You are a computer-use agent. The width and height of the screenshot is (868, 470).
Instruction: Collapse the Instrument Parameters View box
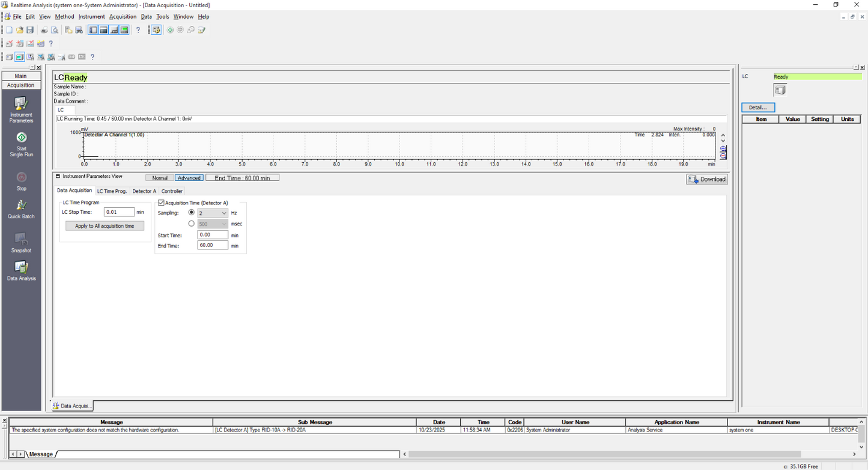[58, 177]
